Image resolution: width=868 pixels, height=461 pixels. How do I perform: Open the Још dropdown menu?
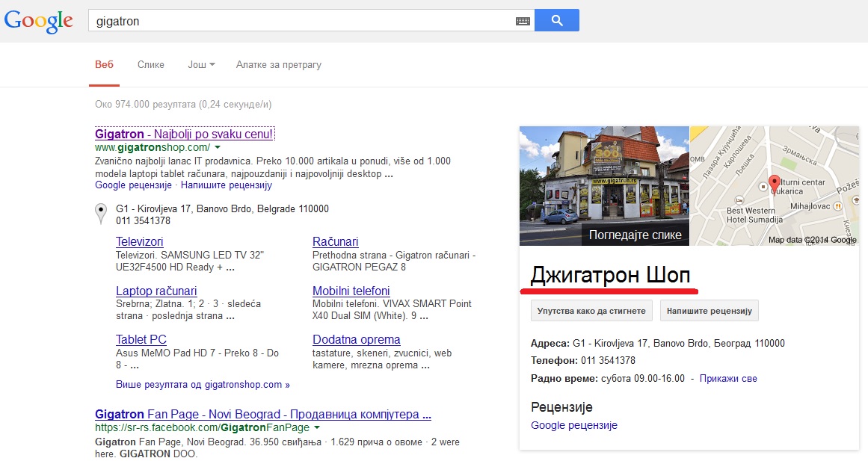(201, 65)
